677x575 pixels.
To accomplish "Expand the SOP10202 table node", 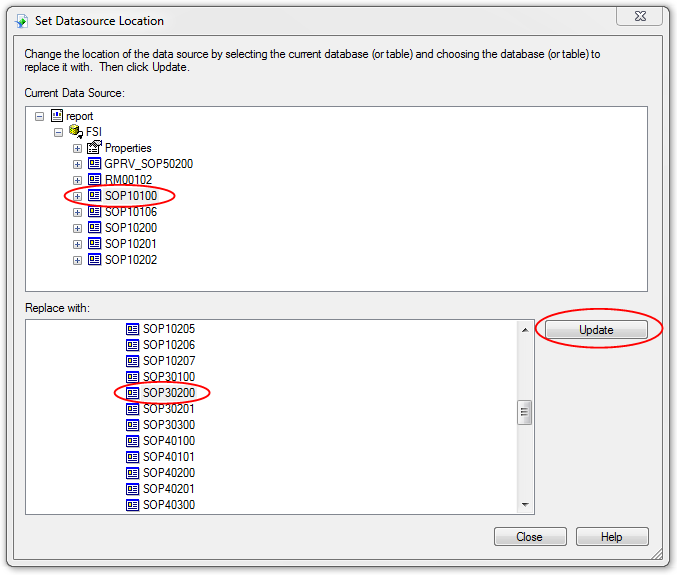I will 77,260.
